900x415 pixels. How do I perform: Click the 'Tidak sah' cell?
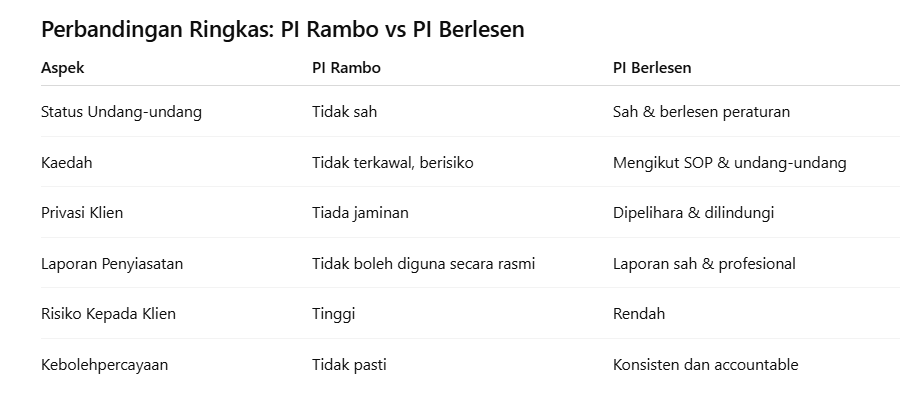344,112
